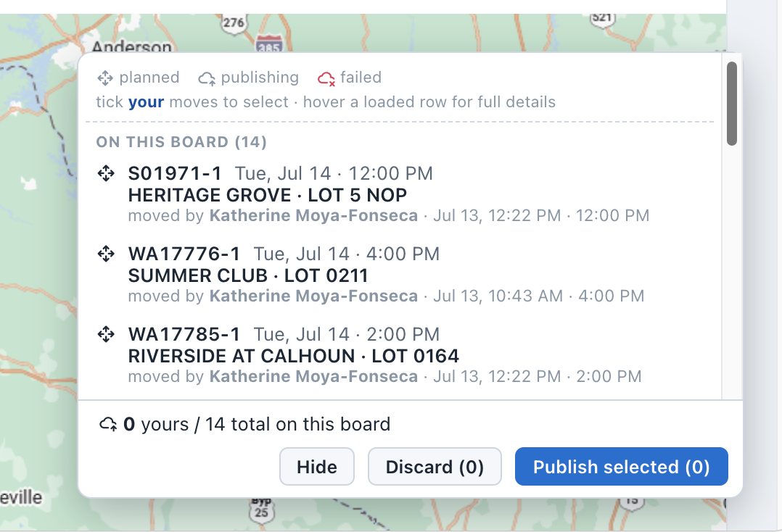Click the cloud upload icon by '0 yours'
Screen dimensions: 782x532
[108, 424]
